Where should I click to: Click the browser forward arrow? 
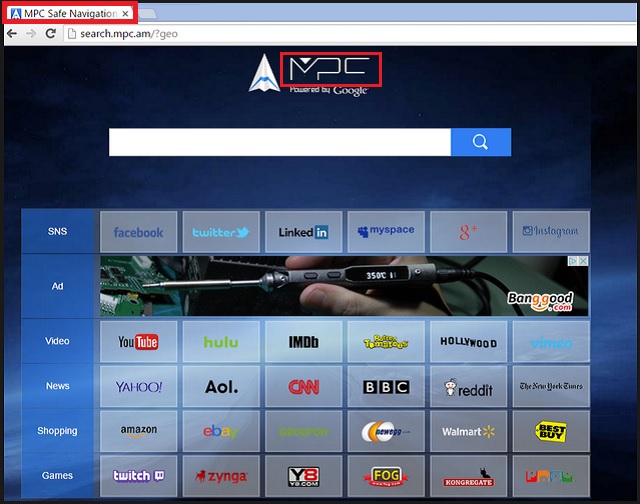[x=31, y=33]
